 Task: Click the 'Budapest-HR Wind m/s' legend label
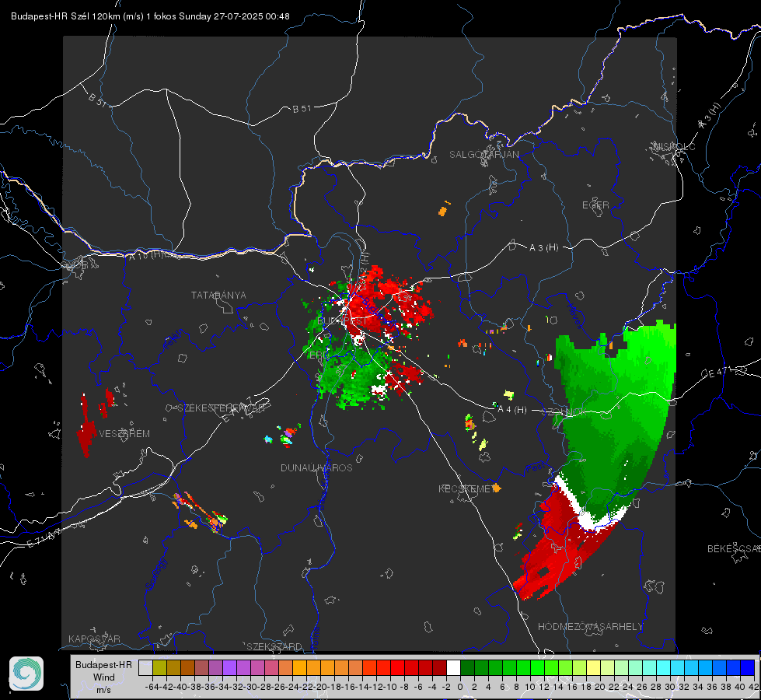103,677
